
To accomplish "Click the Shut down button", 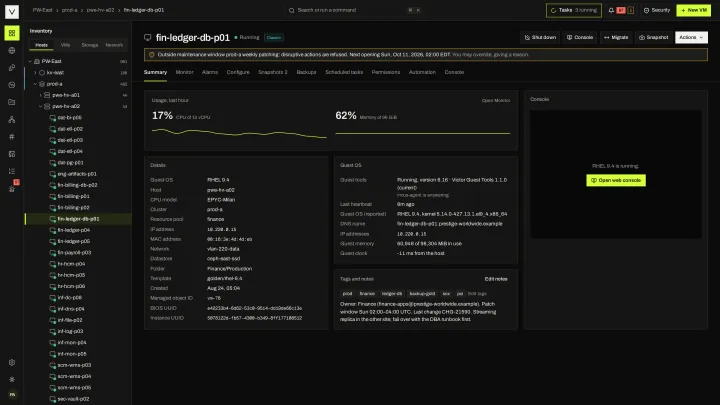I will click(x=540, y=37).
